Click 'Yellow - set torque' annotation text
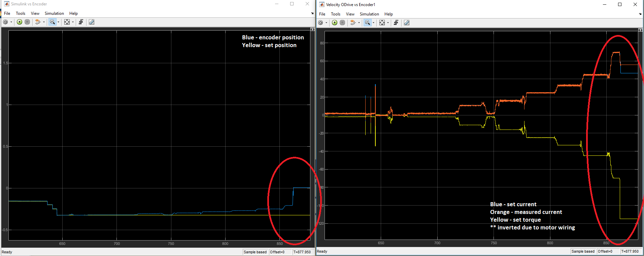Screen dimensions: 644x256 click(x=515, y=220)
